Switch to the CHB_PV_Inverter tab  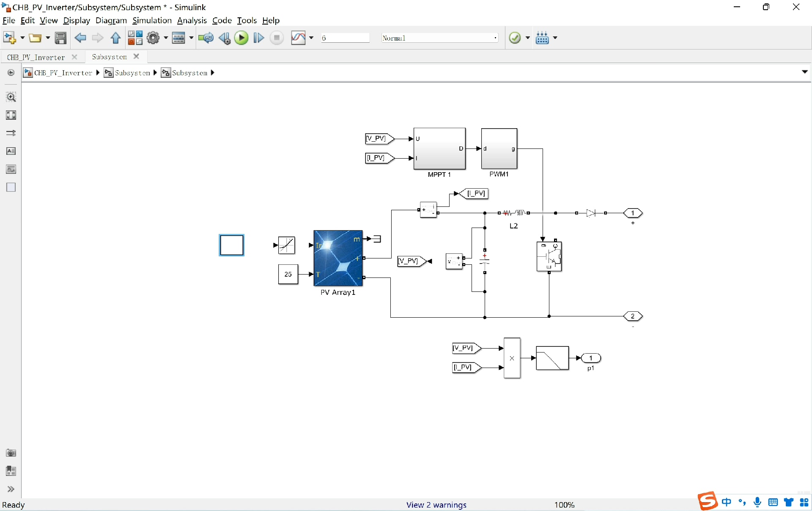(x=36, y=57)
